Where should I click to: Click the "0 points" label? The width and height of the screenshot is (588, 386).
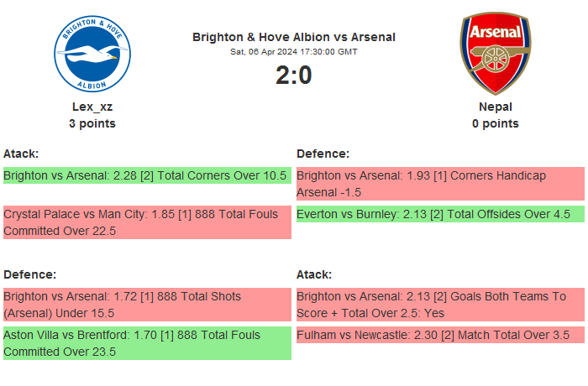[496, 123]
